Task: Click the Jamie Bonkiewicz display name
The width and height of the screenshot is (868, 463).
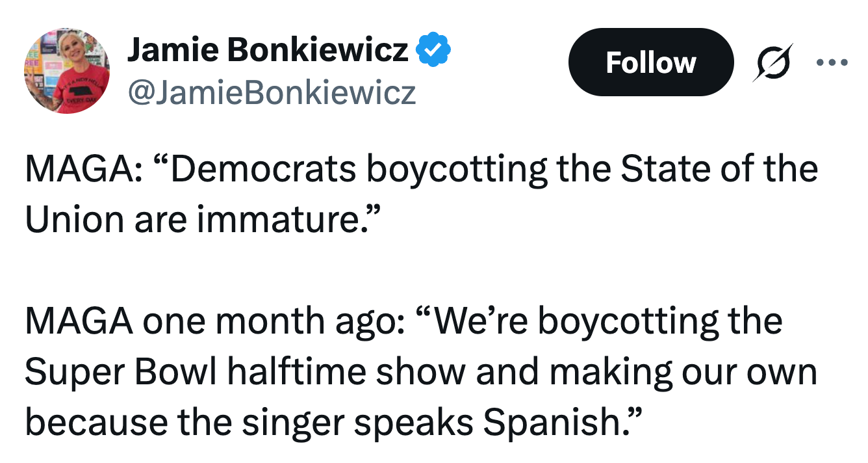Action: [x=268, y=50]
